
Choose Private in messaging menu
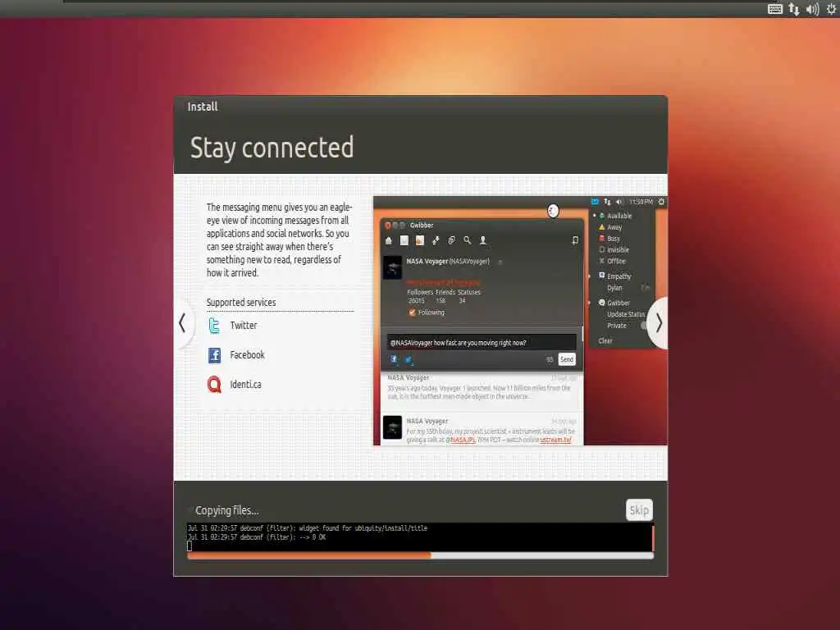617,325
